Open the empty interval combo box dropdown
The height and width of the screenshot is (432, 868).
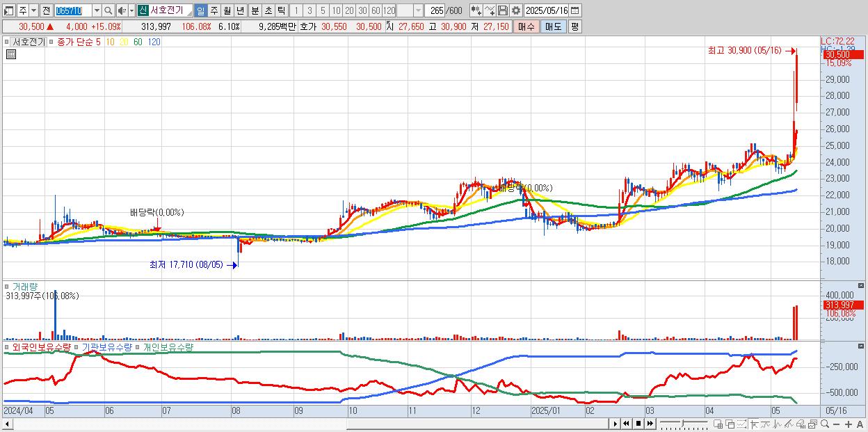click(x=419, y=10)
